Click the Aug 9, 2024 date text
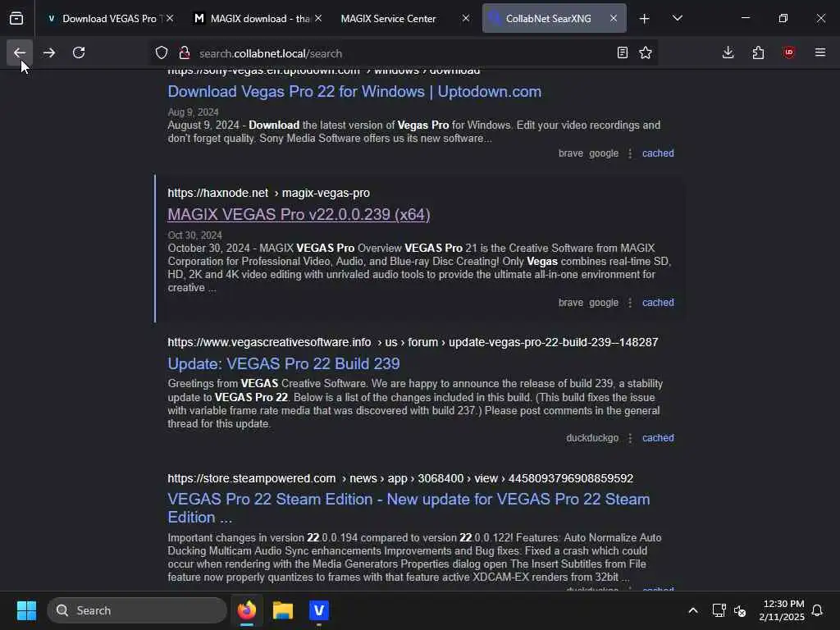 (x=193, y=112)
